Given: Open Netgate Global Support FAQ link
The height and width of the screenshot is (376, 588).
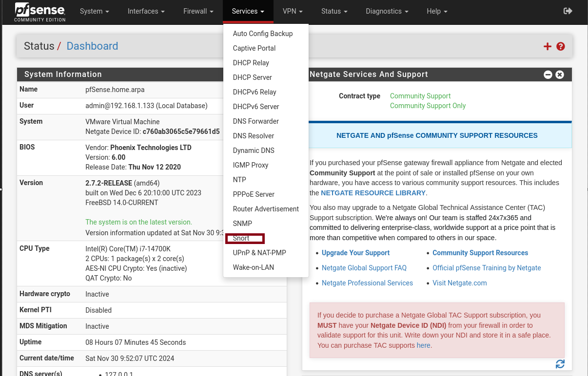Looking at the screenshot, I should [364, 268].
